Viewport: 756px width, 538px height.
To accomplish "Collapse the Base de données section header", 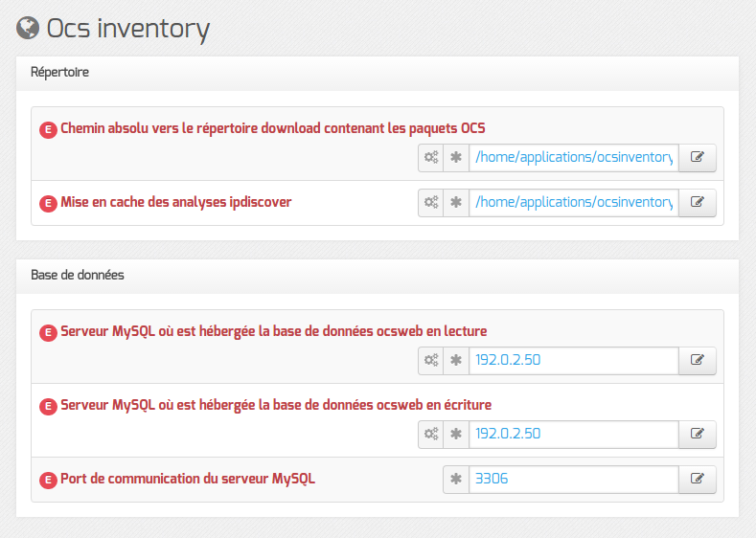I will pyautogui.click(x=378, y=276).
